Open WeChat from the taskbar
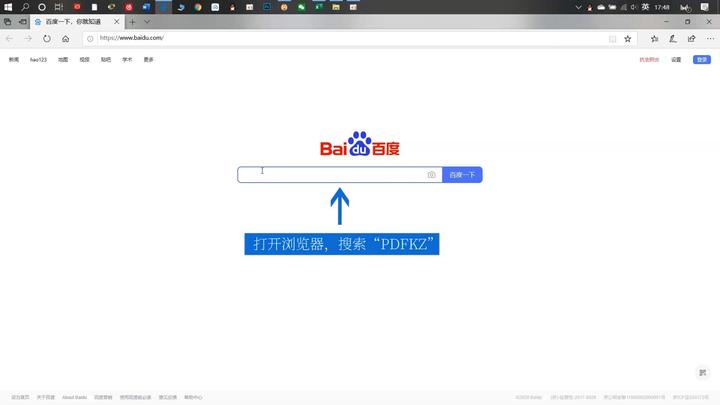 point(301,7)
